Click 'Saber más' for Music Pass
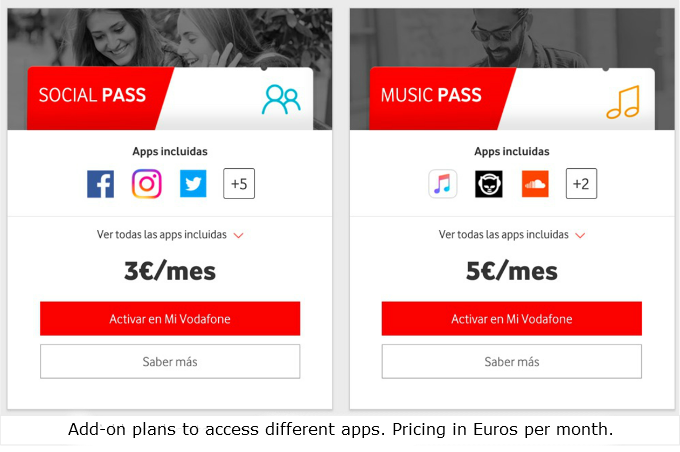This screenshot has height=452, width=680. pyautogui.click(x=512, y=361)
